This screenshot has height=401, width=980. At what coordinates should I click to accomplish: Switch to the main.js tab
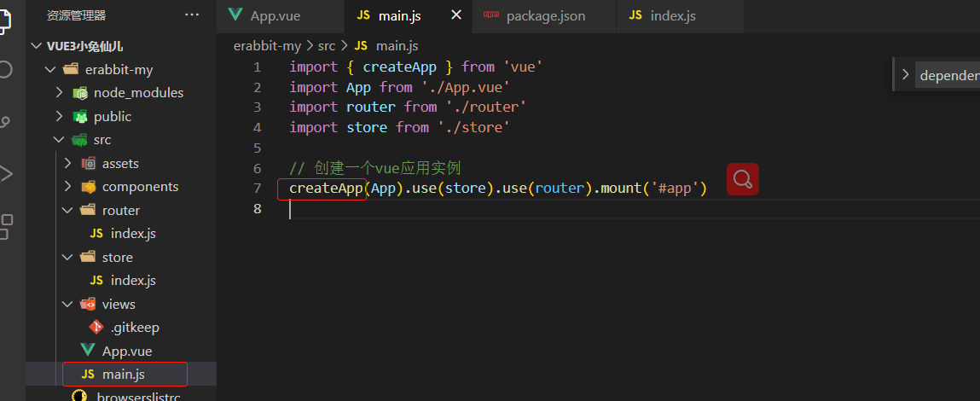[x=409, y=16]
